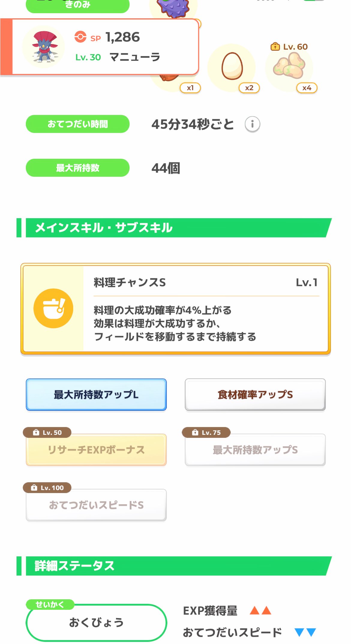Viewport: 351px width, 644px height.
Task: Tap the lock icon on Lv. 50 badge
Action: tap(36, 432)
